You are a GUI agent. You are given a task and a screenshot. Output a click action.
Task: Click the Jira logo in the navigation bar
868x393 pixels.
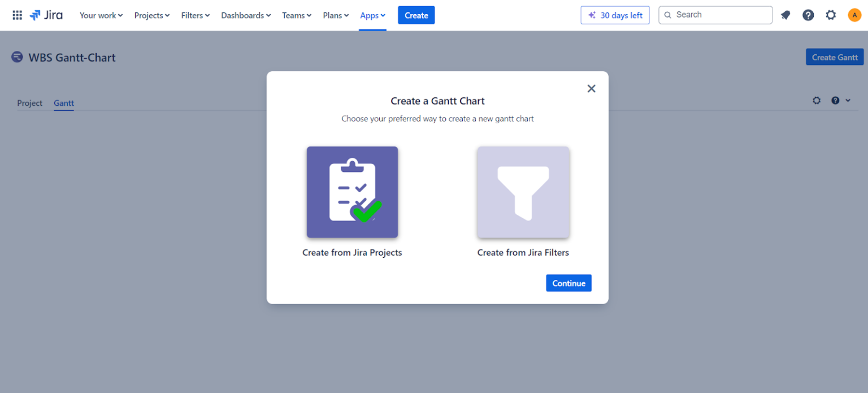point(46,15)
